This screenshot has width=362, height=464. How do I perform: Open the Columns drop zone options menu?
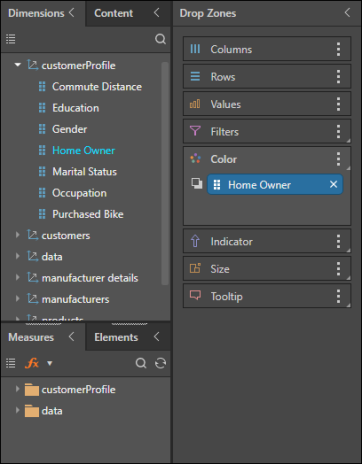(x=338, y=49)
